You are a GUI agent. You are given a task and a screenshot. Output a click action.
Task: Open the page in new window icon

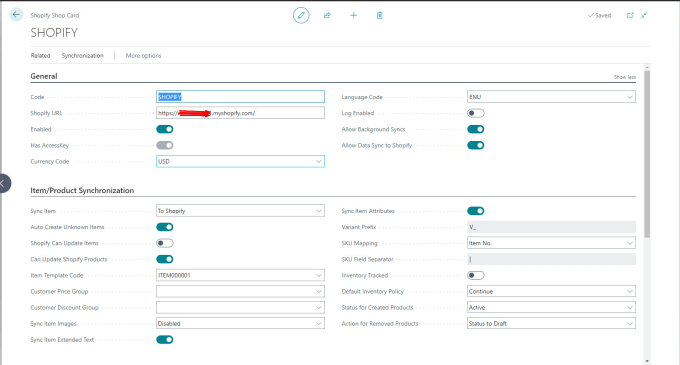[x=630, y=15]
